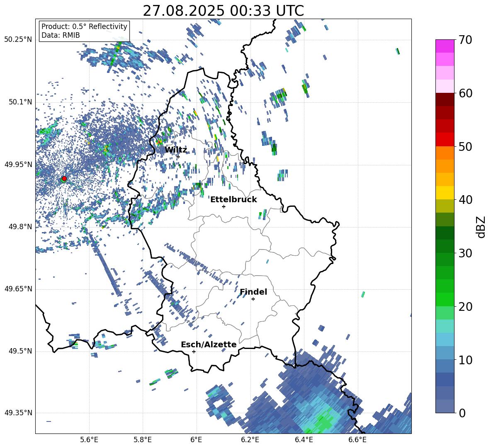Click the 49.95°N latitude label

pos(18,165)
